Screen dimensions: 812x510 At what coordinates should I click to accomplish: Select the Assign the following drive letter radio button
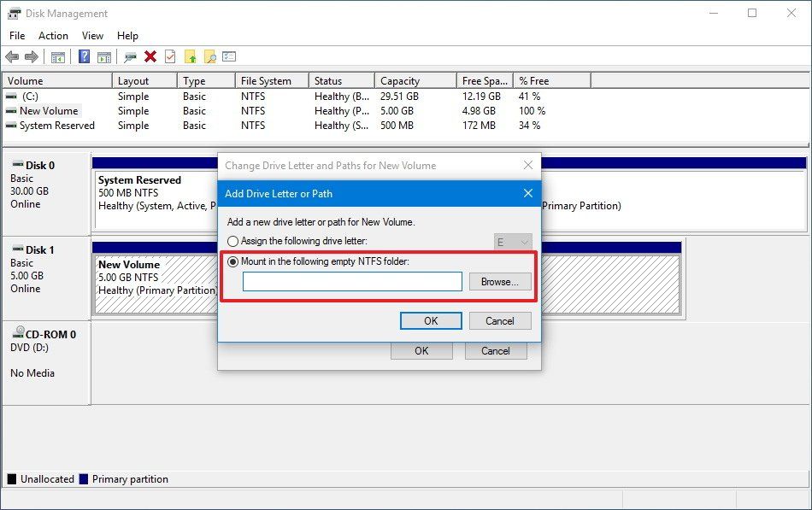click(x=232, y=241)
